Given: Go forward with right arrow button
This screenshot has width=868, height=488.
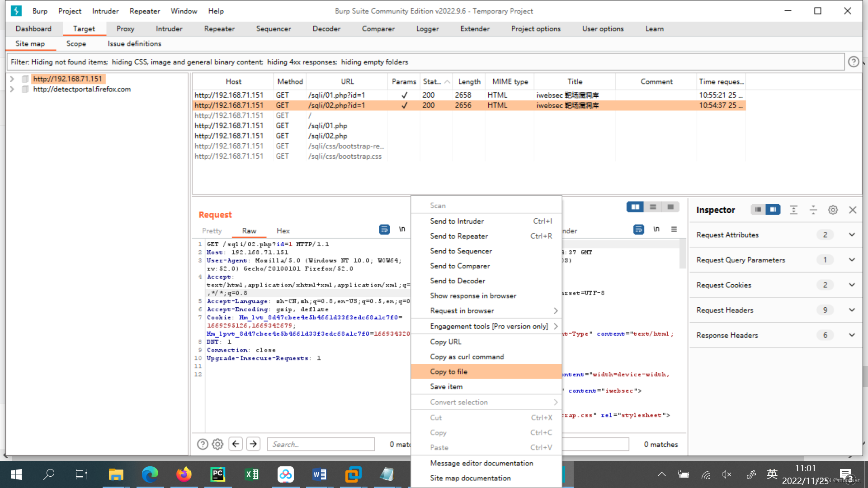Looking at the screenshot, I should click(x=253, y=444).
